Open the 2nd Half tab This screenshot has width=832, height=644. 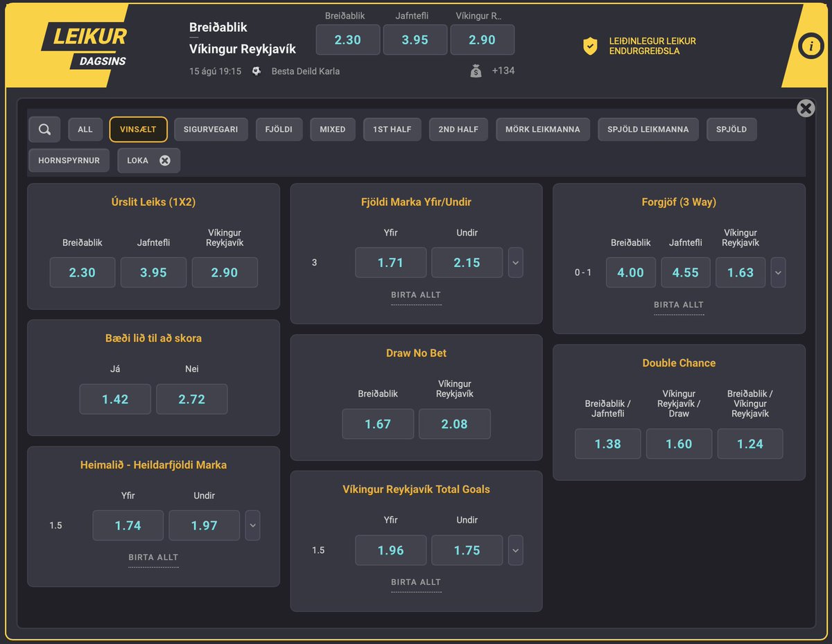458,130
